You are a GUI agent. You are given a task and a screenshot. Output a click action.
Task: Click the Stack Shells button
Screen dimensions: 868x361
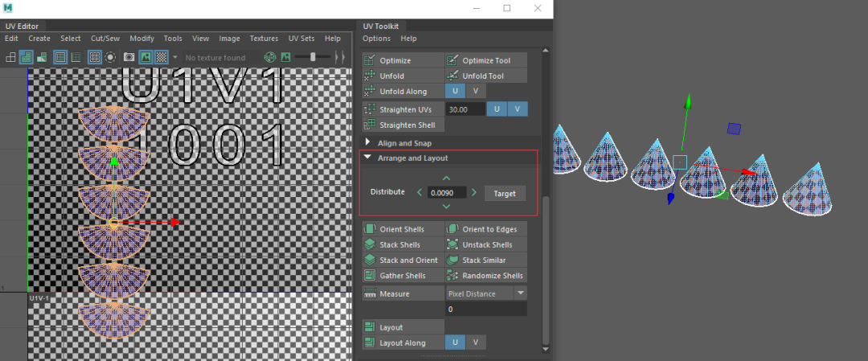click(x=403, y=244)
